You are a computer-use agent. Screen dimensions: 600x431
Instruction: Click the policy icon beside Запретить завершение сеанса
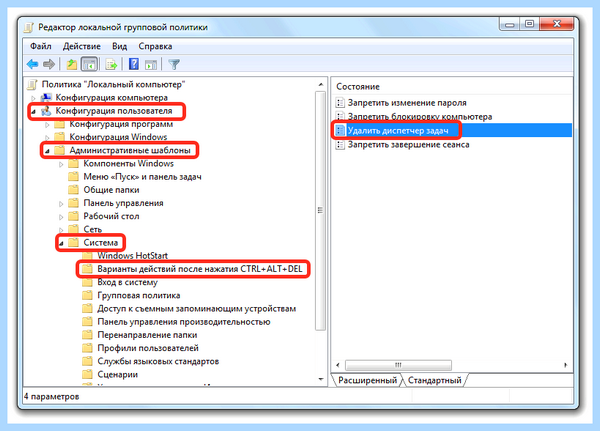tap(340, 145)
